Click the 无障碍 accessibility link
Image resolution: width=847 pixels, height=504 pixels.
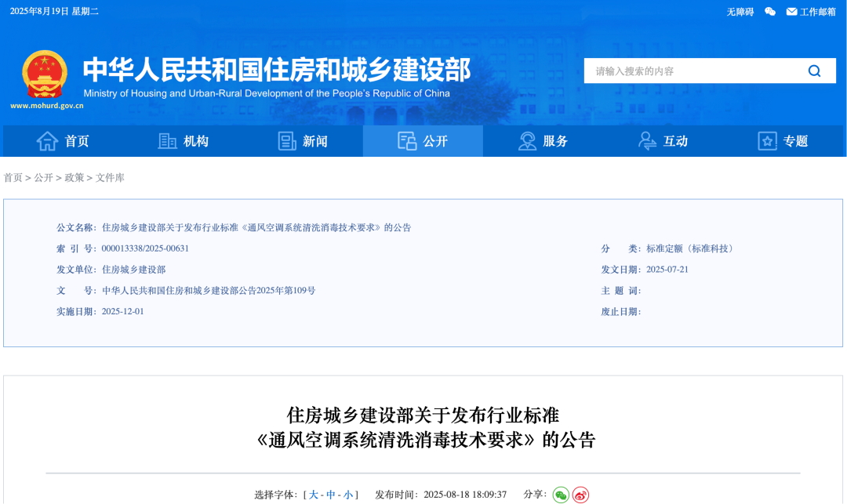740,11
